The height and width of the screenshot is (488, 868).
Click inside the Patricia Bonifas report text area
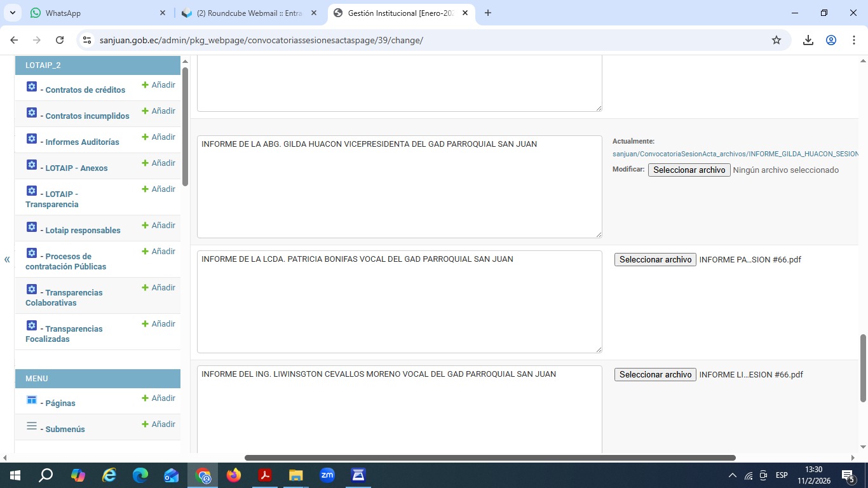click(x=399, y=305)
